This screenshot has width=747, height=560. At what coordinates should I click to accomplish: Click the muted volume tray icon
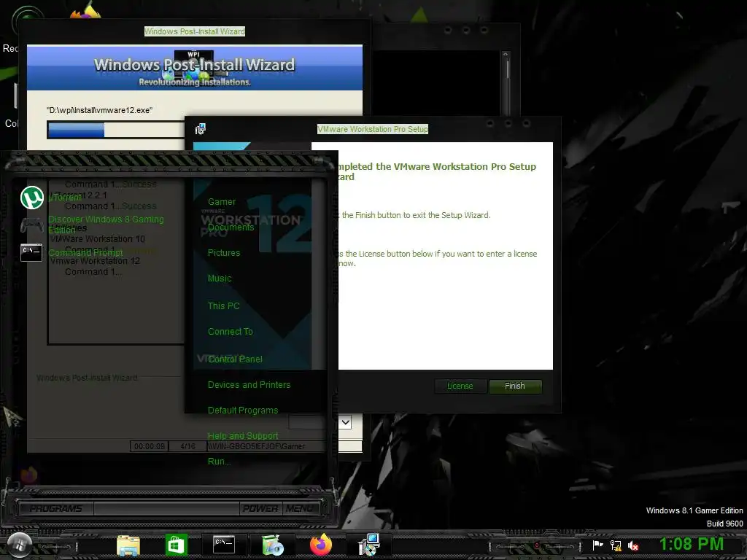pyautogui.click(x=633, y=545)
